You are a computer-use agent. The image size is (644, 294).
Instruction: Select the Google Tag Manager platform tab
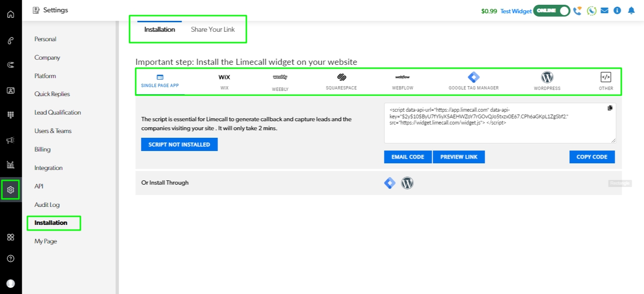point(473,81)
